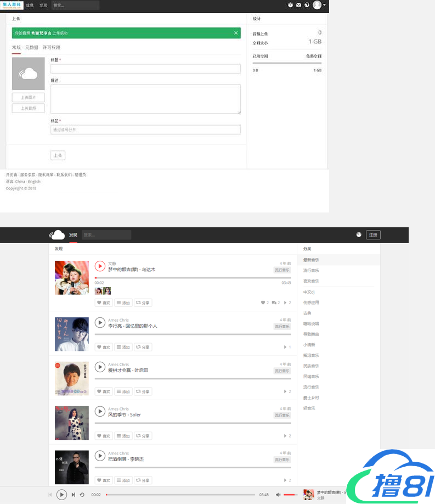Screen dimensions: 435x504
Task: Play the song 李行亮 - 回忆里的那个人
Action: [x=100, y=323]
